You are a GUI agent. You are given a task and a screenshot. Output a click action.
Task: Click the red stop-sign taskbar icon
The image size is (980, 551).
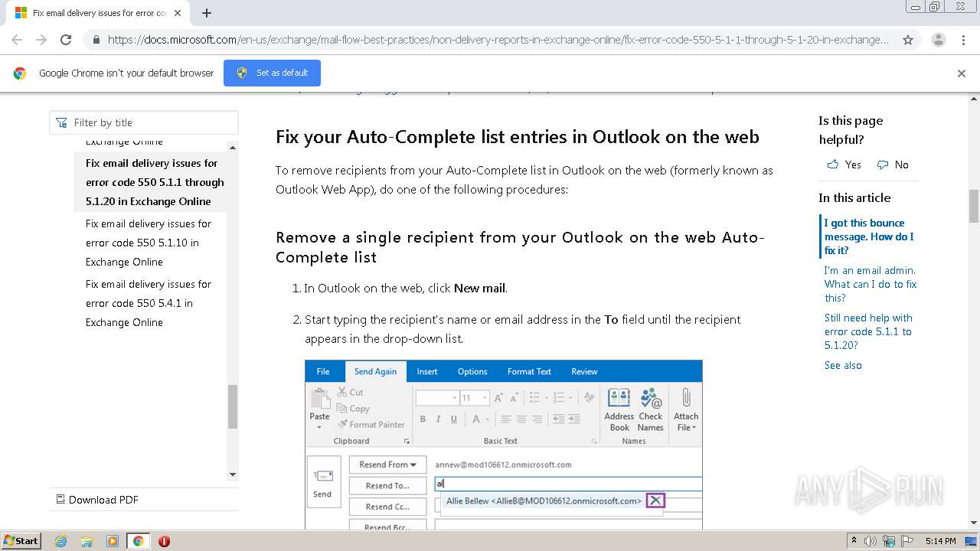[x=164, y=541]
